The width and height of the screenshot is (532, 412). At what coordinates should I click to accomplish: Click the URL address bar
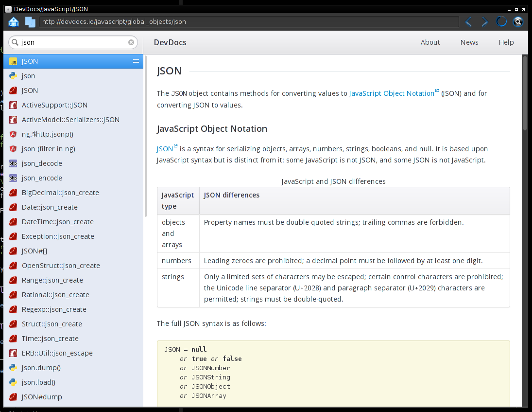point(249,22)
